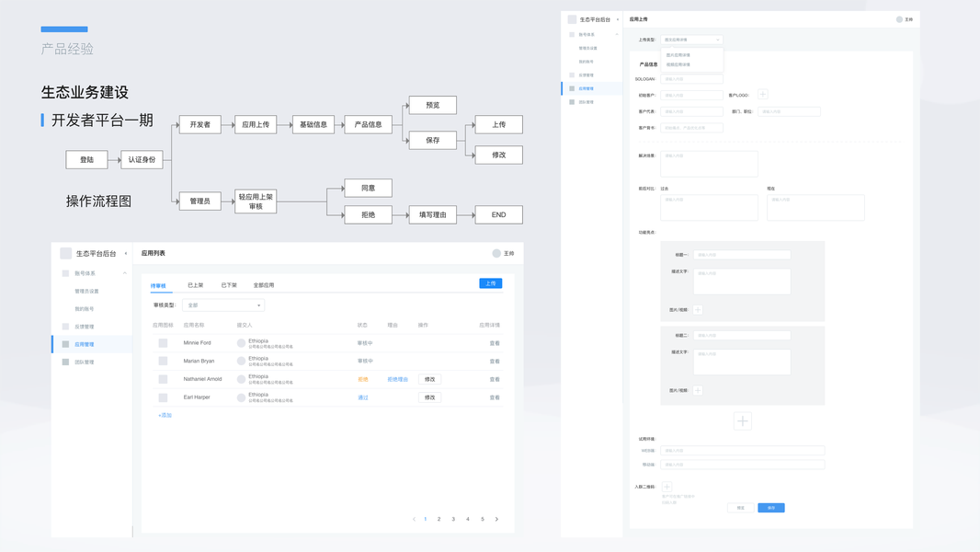Click the 标题一 input field
Viewport: 980px width, 552px height.
click(742, 255)
